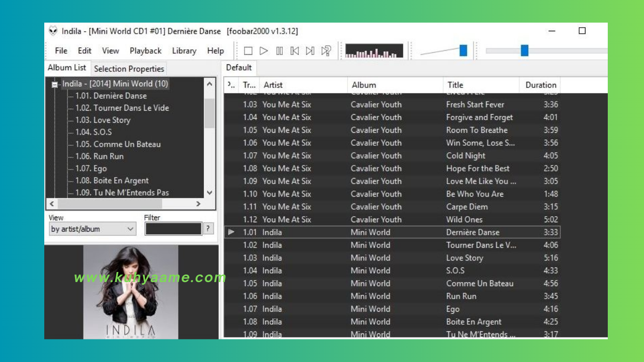
Task: Select playlist row Run Run 3:45
Action: point(392,296)
